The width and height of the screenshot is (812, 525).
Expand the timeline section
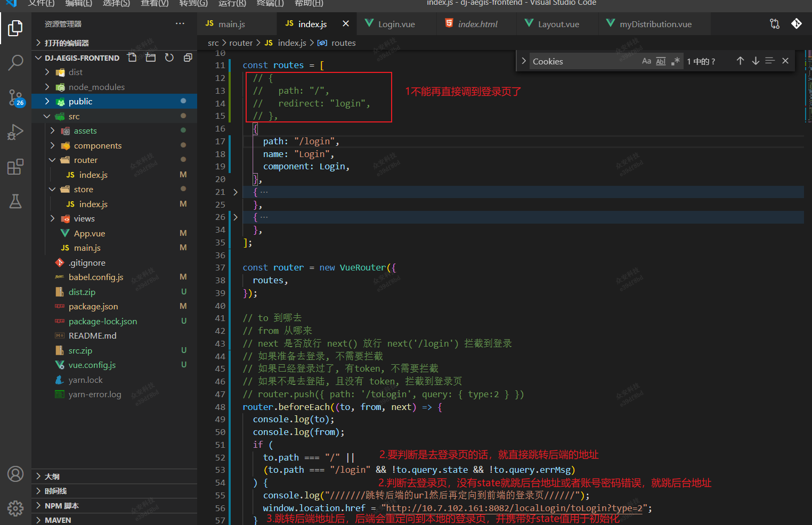[x=114, y=491]
